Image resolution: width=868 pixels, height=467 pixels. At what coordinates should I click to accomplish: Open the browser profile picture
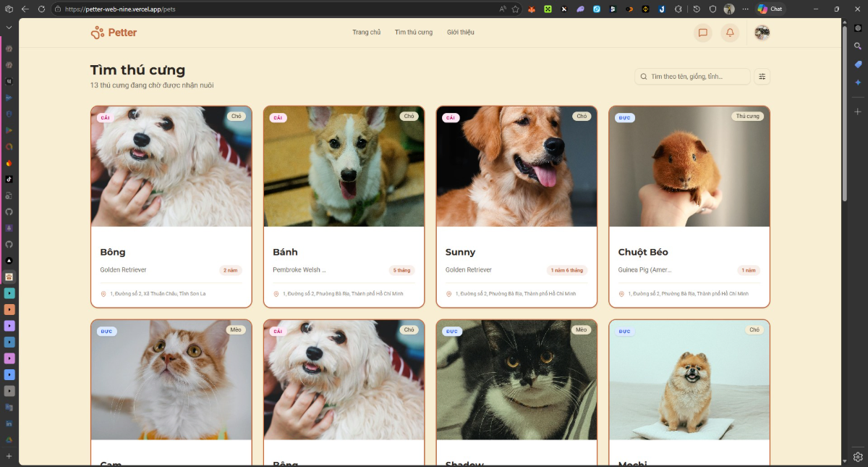(729, 9)
